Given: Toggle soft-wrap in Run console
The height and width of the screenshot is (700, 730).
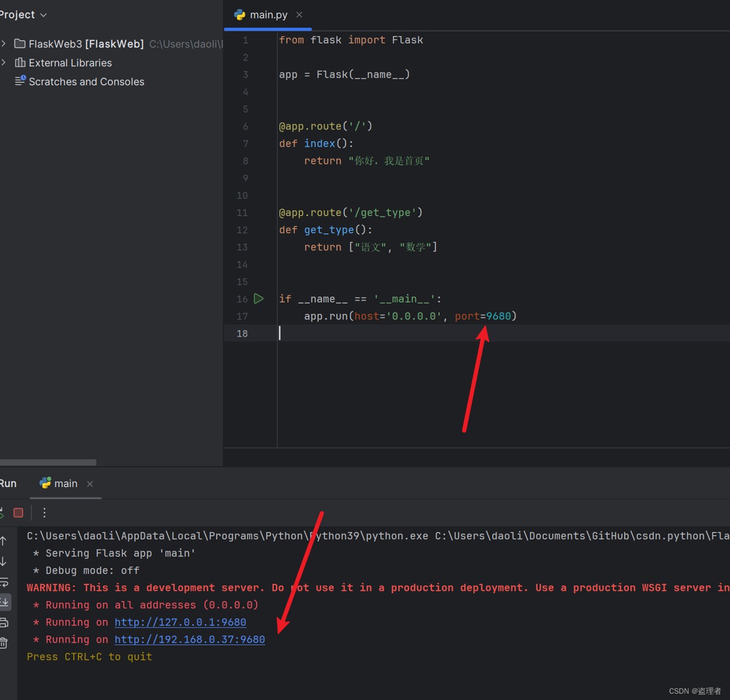Looking at the screenshot, I should (x=4, y=582).
